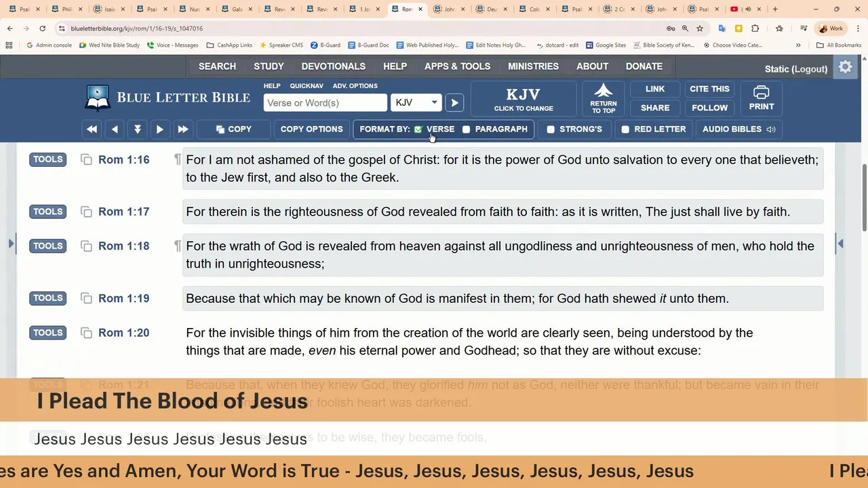The height and width of the screenshot is (488, 868).
Task: Open TOOLS for Rom 1:18
Action: [48, 246]
